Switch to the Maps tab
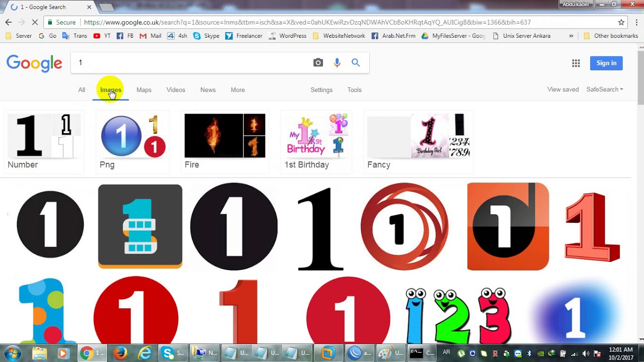644x362 pixels. (x=144, y=90)
